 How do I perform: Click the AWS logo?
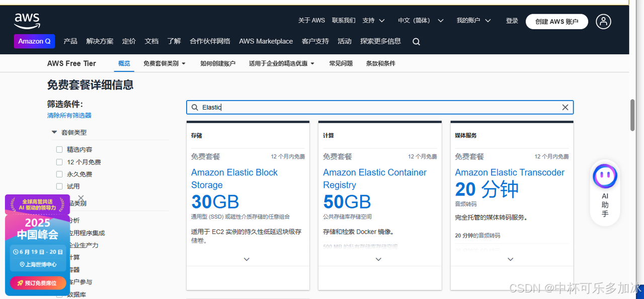pyautogui.click(x=27, y=21)
